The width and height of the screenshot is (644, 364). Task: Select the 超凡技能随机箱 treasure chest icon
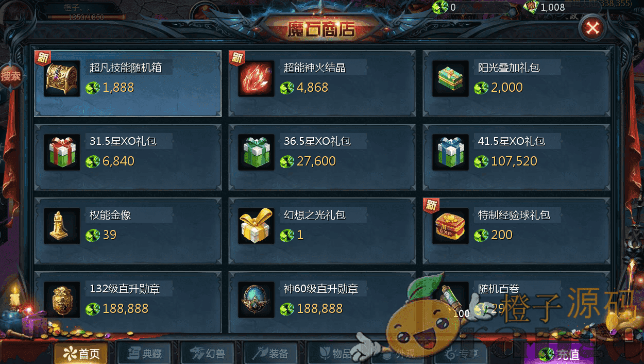(62, 78)
